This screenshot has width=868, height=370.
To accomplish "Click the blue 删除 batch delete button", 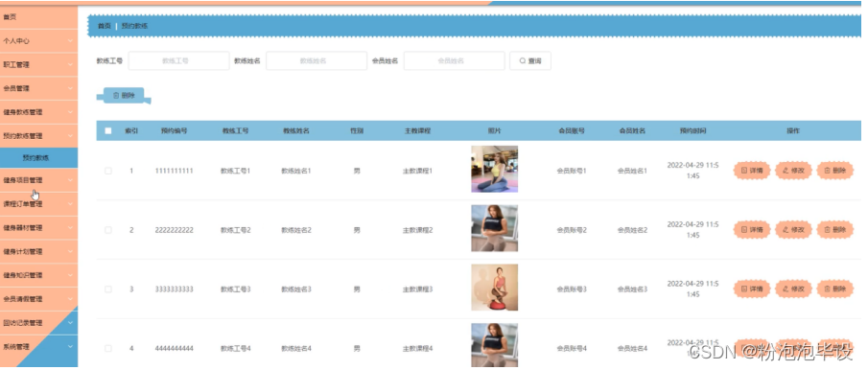I will pos(124,96).
